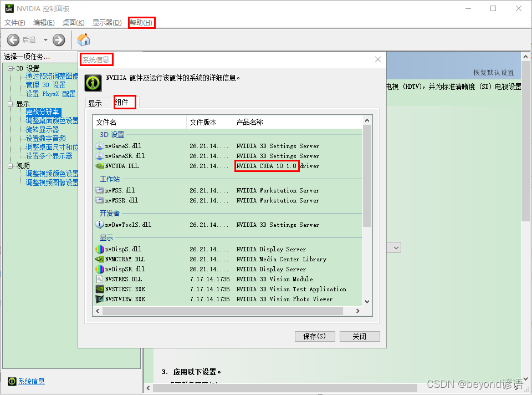Image resolution: width=532 pixels, height=395 pixels.
Task: Click the component list scroll-up arrow
Action: tap(367, 120)
